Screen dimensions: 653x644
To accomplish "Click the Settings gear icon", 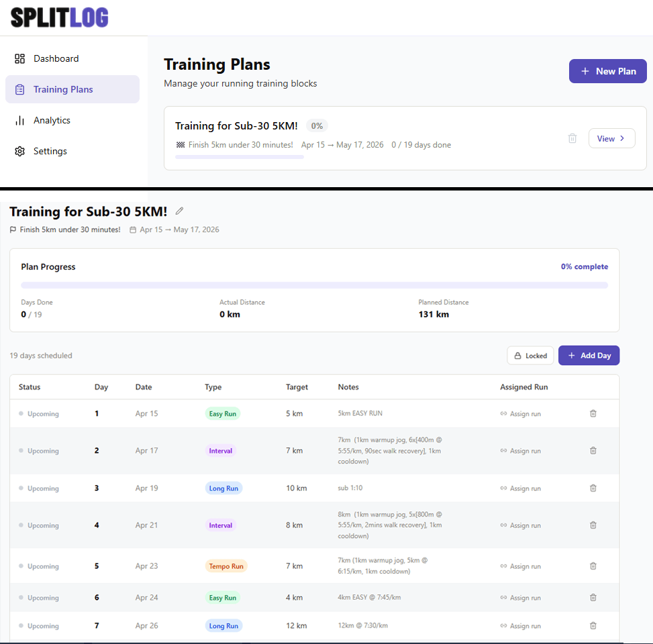I will coord(19,151).
